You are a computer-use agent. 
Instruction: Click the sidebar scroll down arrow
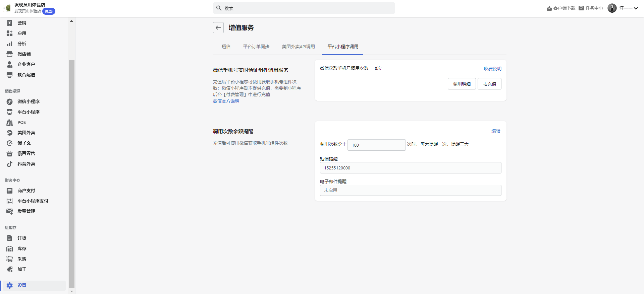pyautogui.click(x=71, y=292)
